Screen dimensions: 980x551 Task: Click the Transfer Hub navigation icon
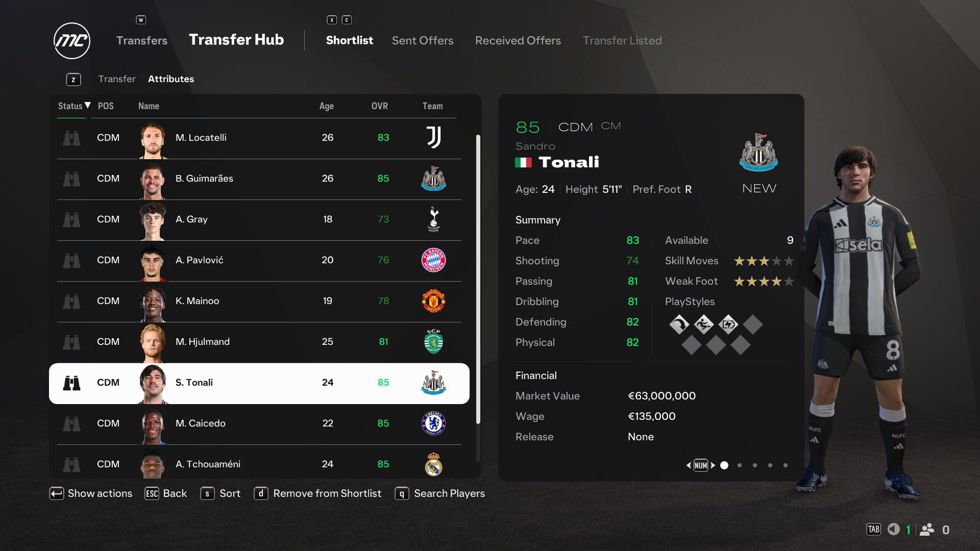coord(236,39)
